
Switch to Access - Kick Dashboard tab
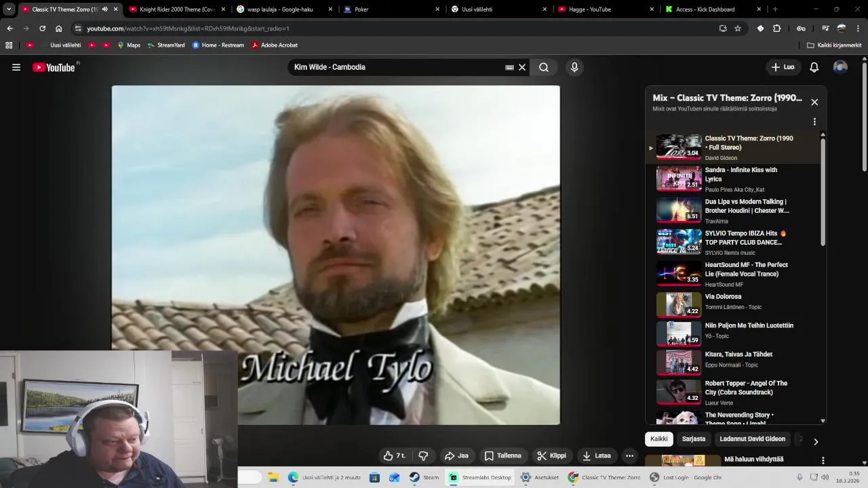click(714, 9)
